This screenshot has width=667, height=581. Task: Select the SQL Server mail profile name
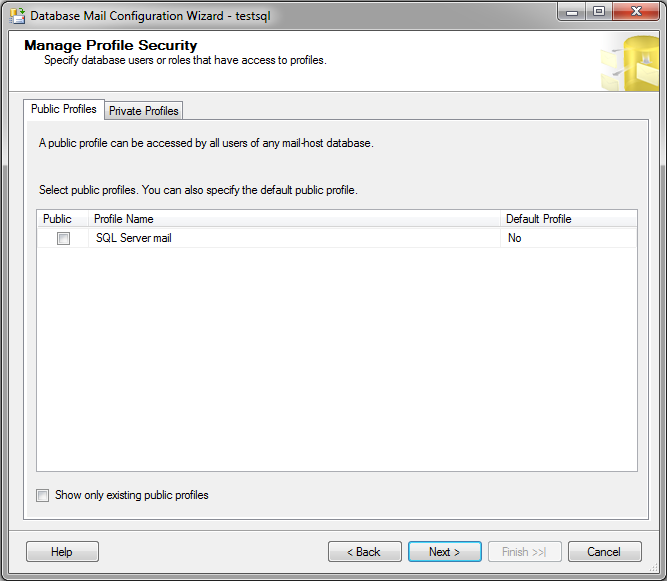pos(134,238)
